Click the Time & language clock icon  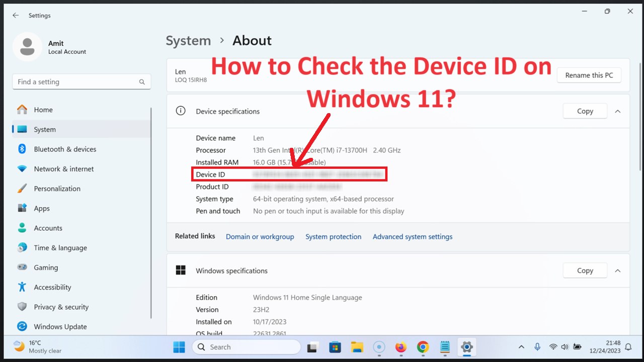click(x=22, y=247)
